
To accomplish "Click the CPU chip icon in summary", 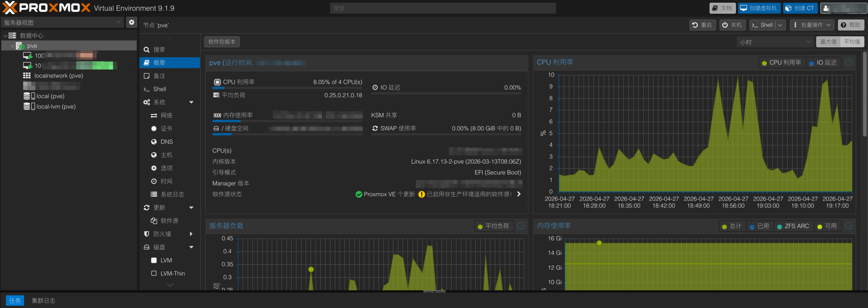I will [217, 82].
